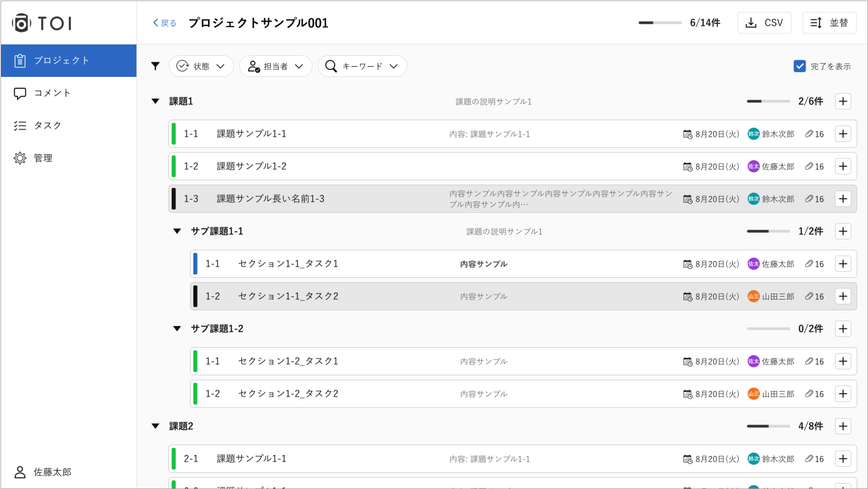The width and height of the screenshot is (868, 489).
Task: Go to タスク in the sidebar
Action: click(x=48, y=126)
